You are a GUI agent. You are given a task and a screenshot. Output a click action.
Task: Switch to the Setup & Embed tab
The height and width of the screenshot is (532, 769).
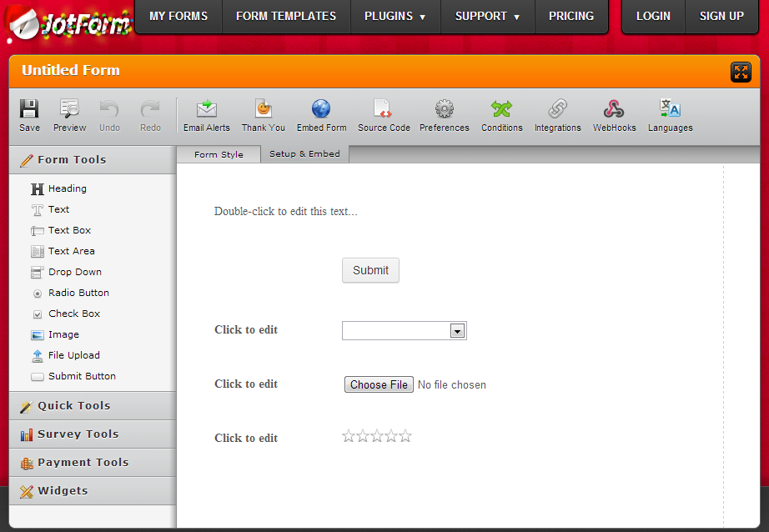coord(304,154)
